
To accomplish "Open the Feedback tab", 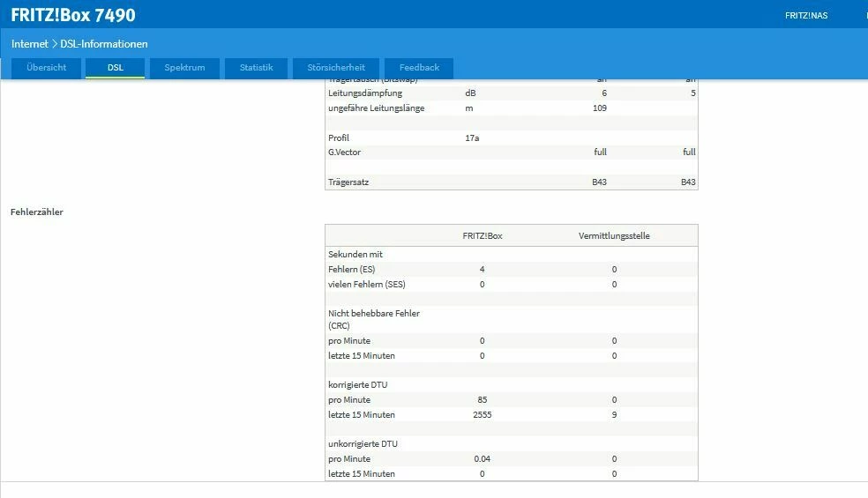I will click(419, 68).
